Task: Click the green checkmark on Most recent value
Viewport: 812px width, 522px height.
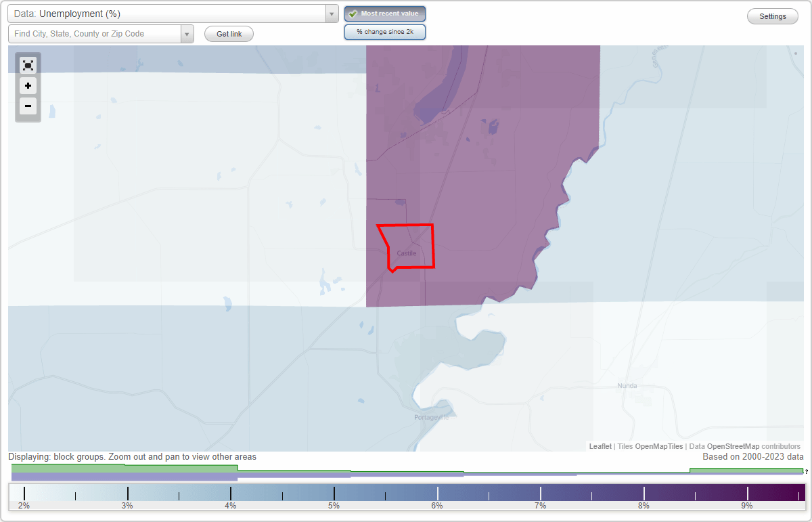Action: tap(355, 13)
